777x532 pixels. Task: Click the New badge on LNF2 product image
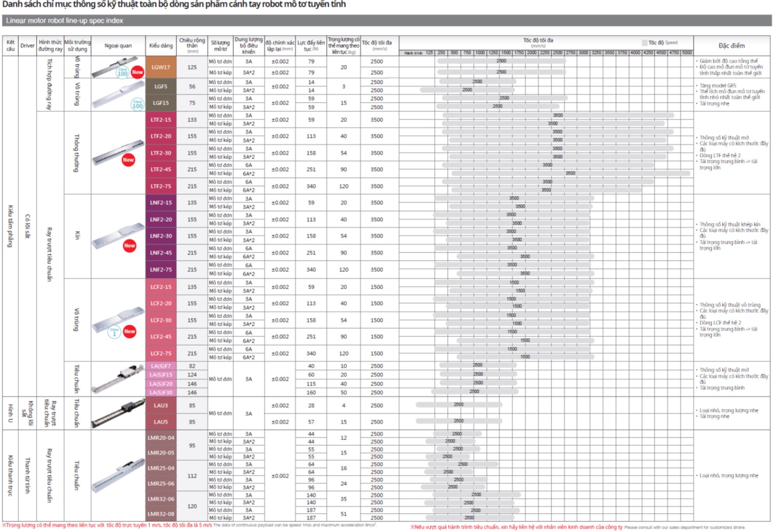(130, 246)
